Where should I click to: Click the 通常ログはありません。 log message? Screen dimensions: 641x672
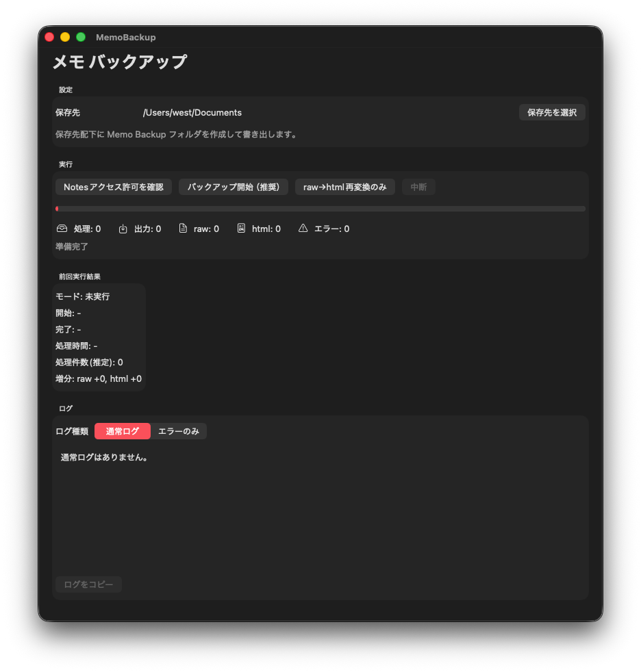point(105,457)
